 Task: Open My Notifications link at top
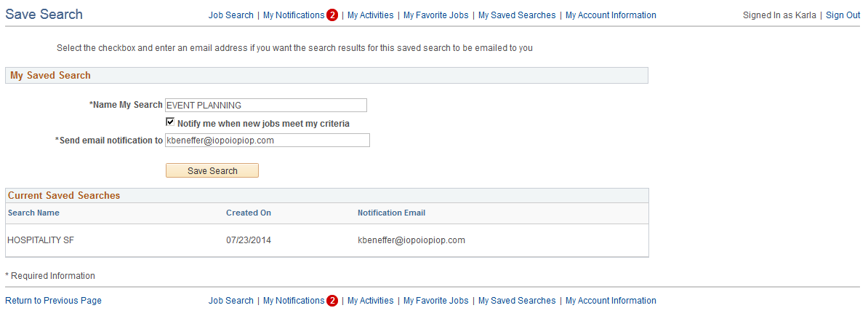click(294, 15)
